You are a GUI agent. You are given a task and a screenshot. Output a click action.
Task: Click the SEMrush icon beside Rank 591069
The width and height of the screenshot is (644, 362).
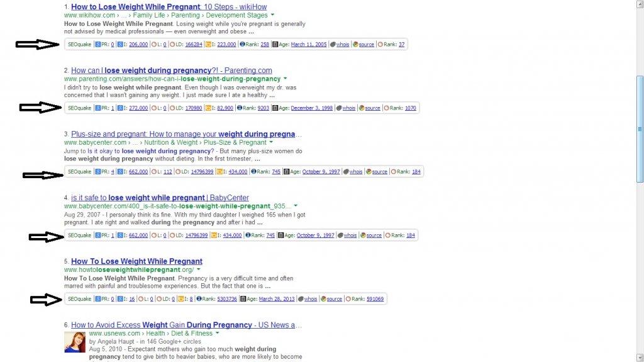[348, 299]
